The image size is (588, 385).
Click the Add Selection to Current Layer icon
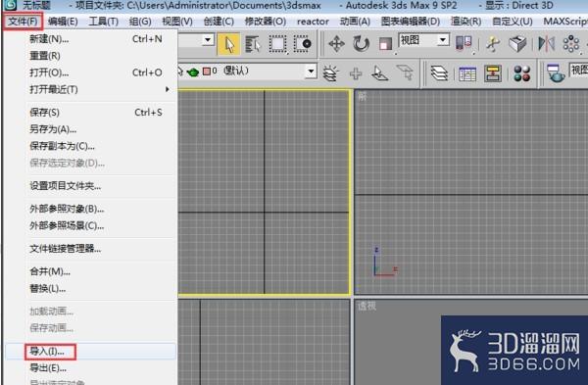click(x=356, y=73)
